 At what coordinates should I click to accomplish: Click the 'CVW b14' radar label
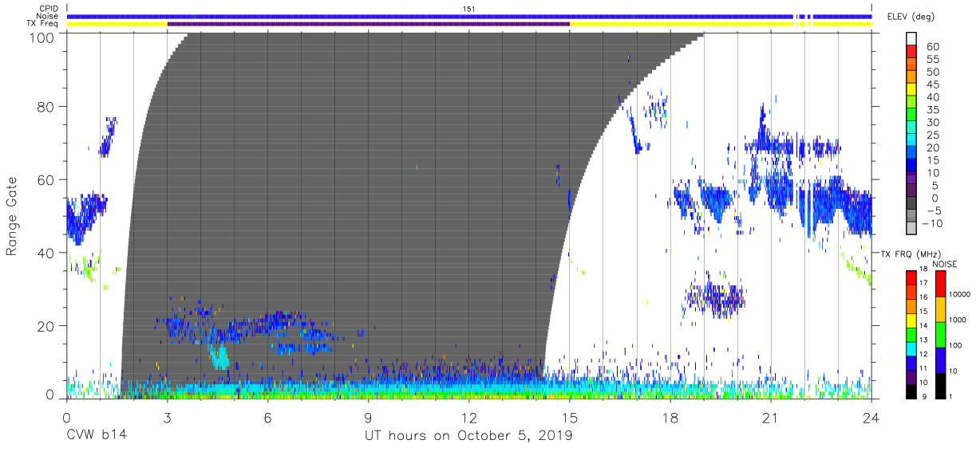coord(97,435)
